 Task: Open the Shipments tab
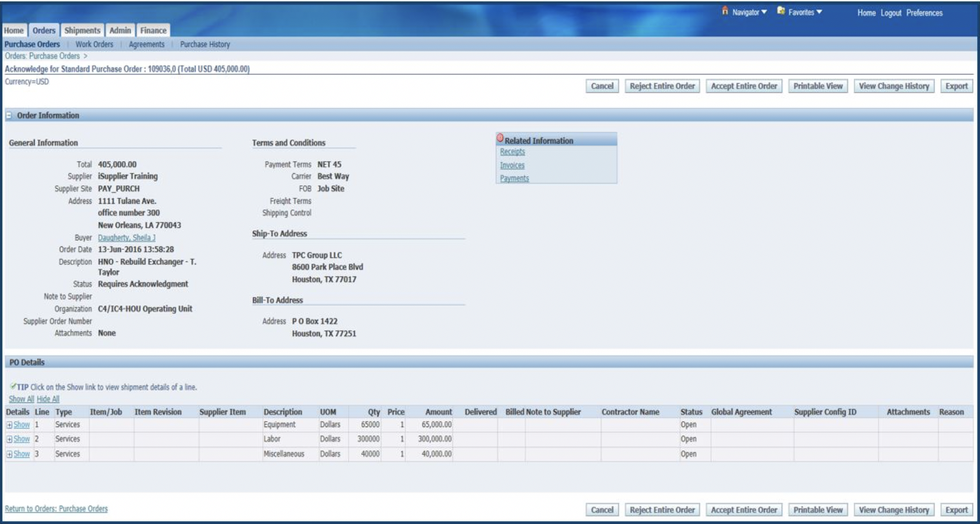click(82, 31)
